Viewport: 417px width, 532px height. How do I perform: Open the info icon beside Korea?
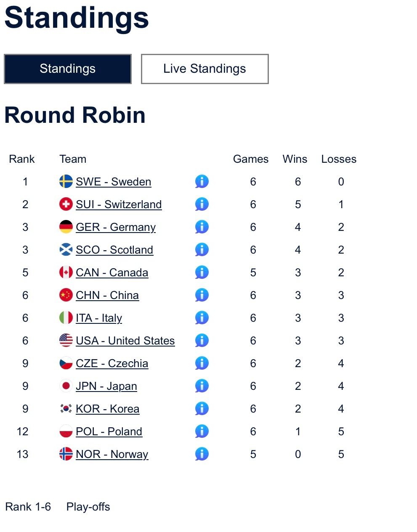coord(202,409)
